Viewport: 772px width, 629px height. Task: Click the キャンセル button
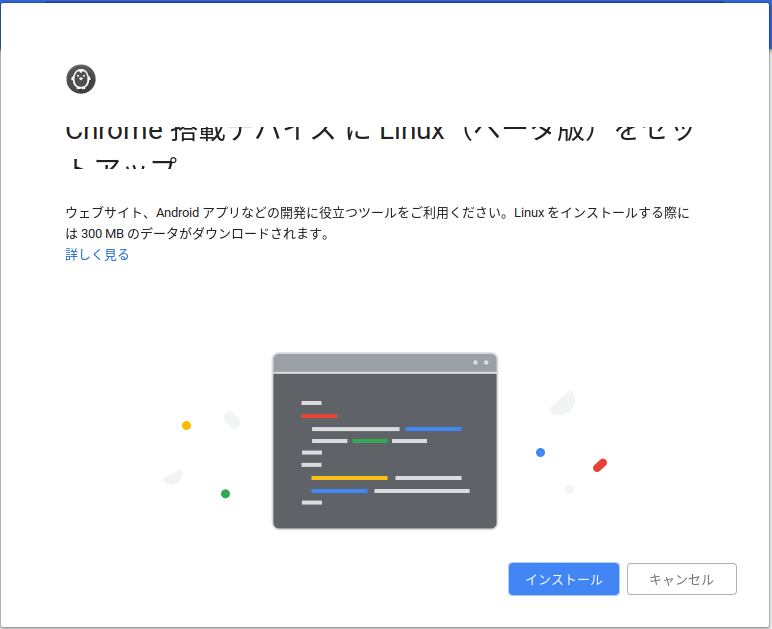click(681, 579)
